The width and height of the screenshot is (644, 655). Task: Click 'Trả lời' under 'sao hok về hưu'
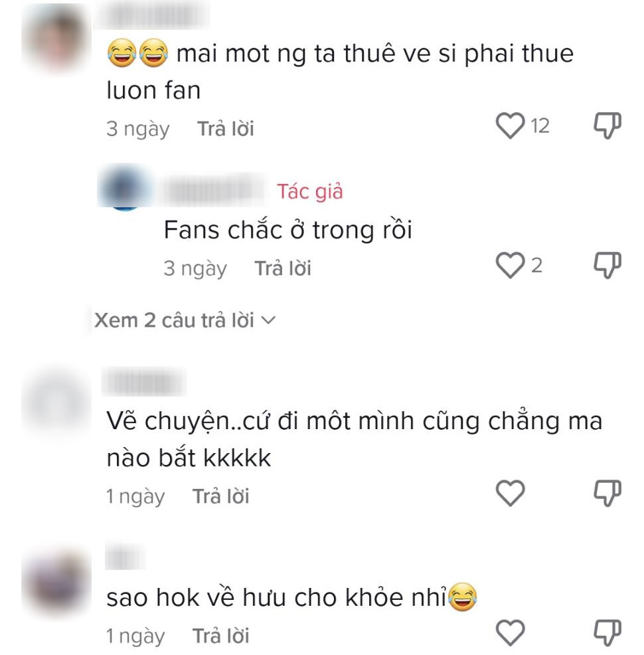click(x=221, y=635)
